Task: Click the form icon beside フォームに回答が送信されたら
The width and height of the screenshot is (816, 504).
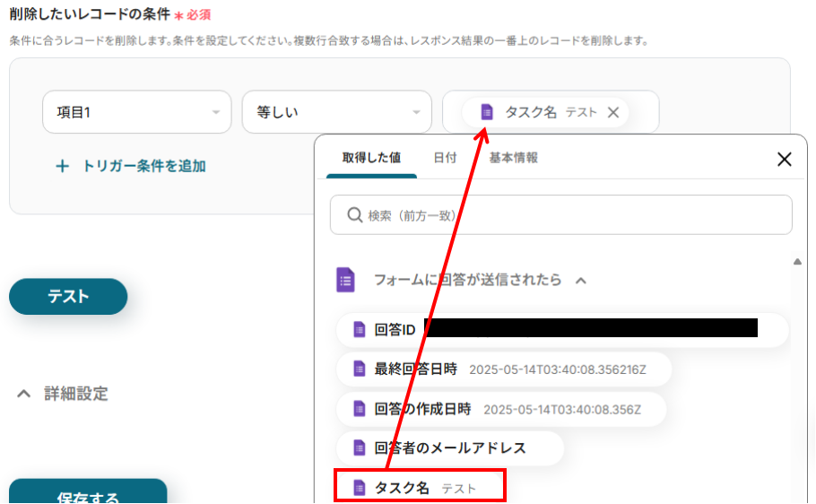Action: (x=345, y=280)
